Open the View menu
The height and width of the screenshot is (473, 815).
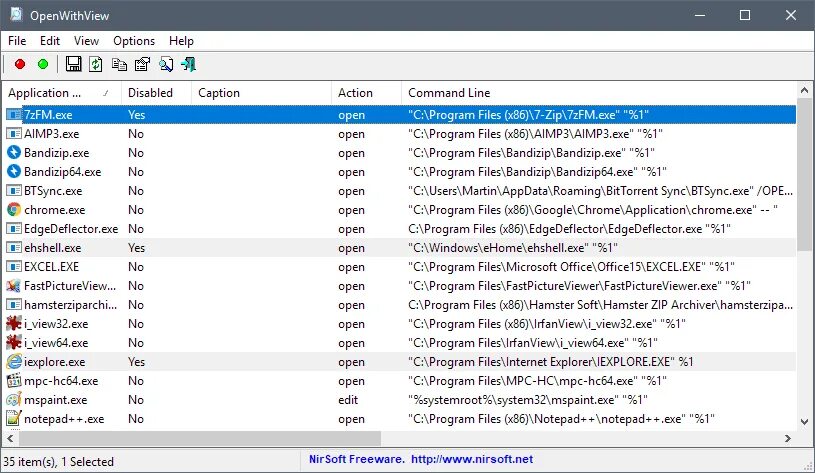point(86,41)
